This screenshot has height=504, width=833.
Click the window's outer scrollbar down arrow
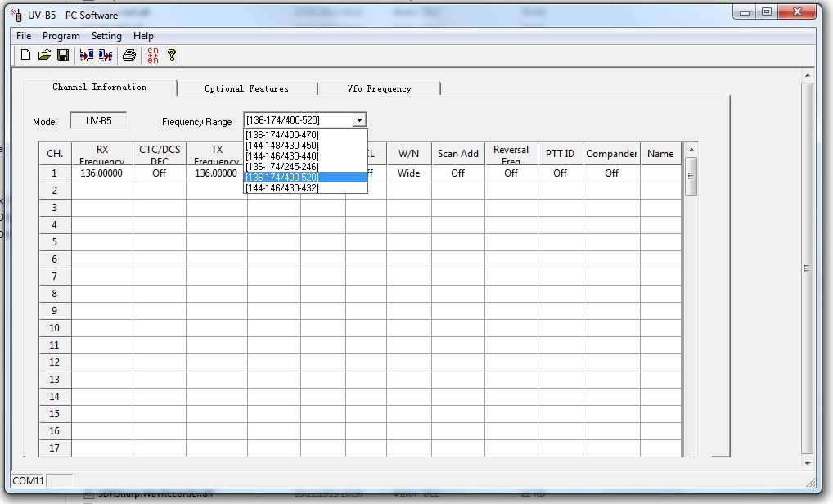pyautogui.click(x=808, y=463)
